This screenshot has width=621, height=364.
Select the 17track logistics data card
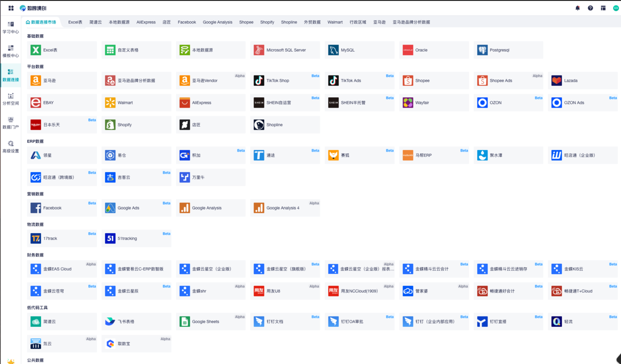(x=62, y=238)
